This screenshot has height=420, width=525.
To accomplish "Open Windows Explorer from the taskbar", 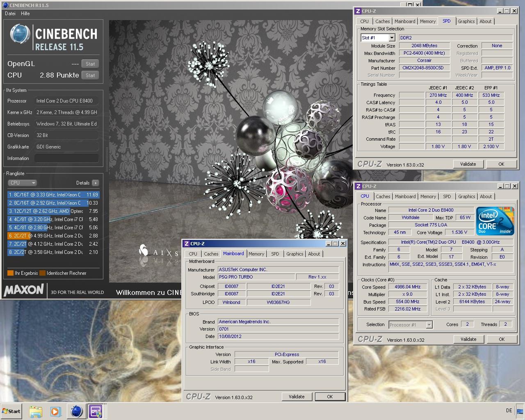I will [x=36, y=411].
